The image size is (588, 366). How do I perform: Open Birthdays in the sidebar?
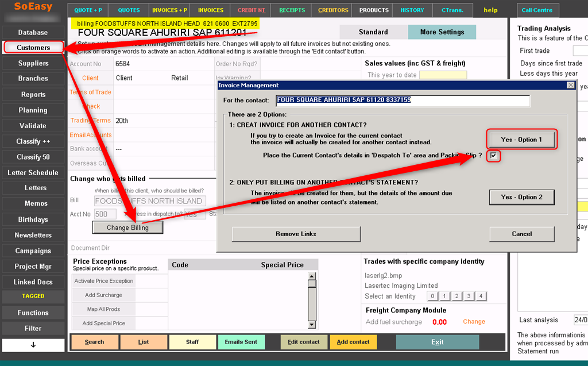[x=33, y=219]
